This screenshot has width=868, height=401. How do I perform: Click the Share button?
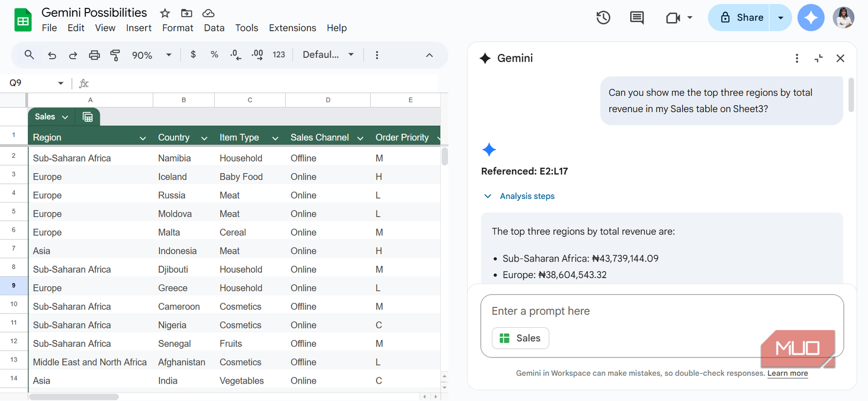coord(739,17)
